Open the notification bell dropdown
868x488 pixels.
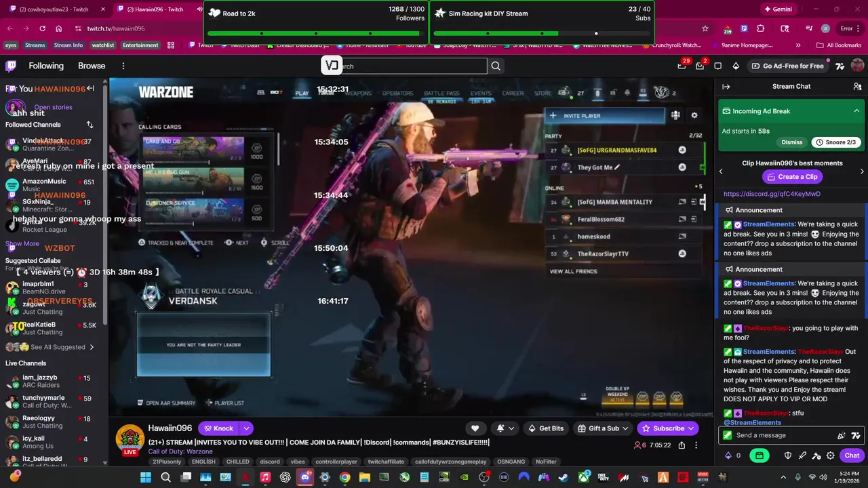[505, 428]
